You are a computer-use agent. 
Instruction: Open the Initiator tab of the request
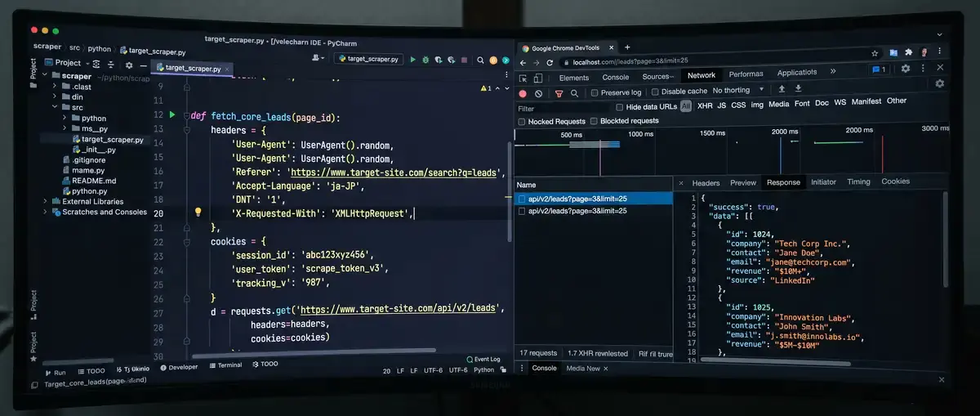coord(823,182)
